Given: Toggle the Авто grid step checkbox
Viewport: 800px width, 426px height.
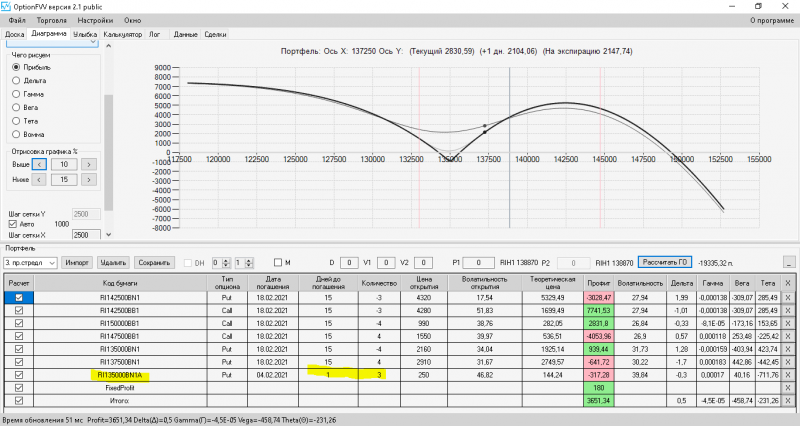Looking at the screenshot, I should [13, 224].
